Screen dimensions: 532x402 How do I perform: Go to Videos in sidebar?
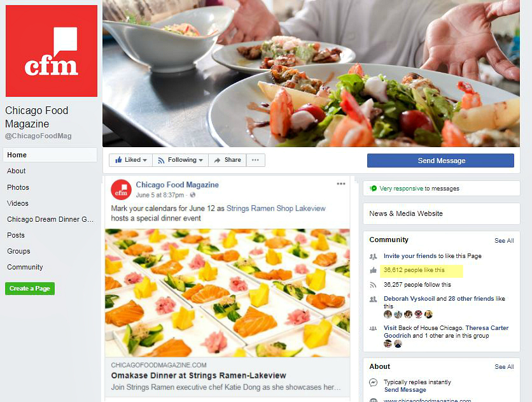click(18, 203)
